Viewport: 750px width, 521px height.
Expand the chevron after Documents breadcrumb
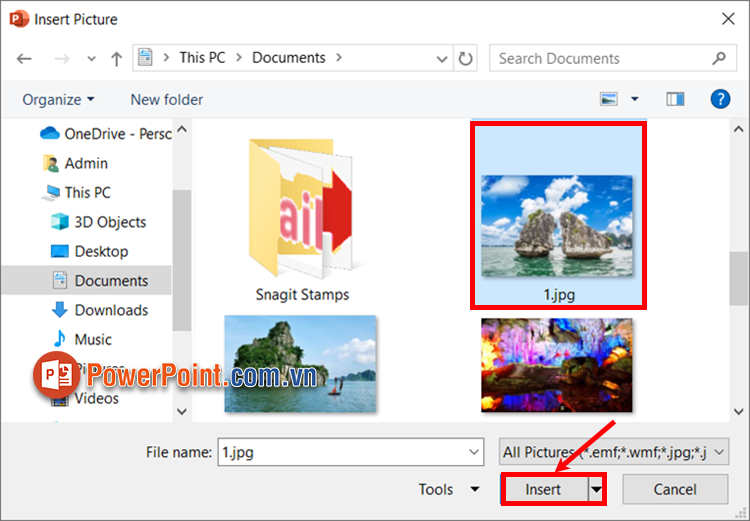point(339,57)
